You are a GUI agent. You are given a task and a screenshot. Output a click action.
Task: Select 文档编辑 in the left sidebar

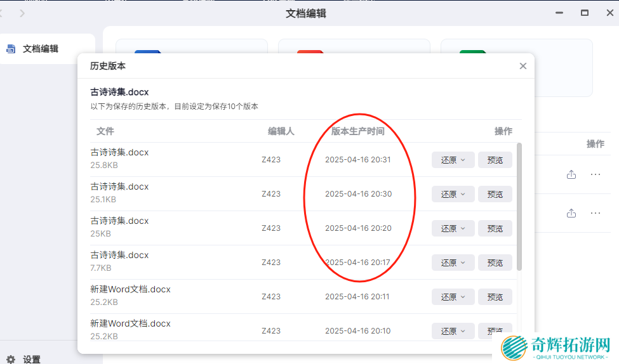point(41,48)
